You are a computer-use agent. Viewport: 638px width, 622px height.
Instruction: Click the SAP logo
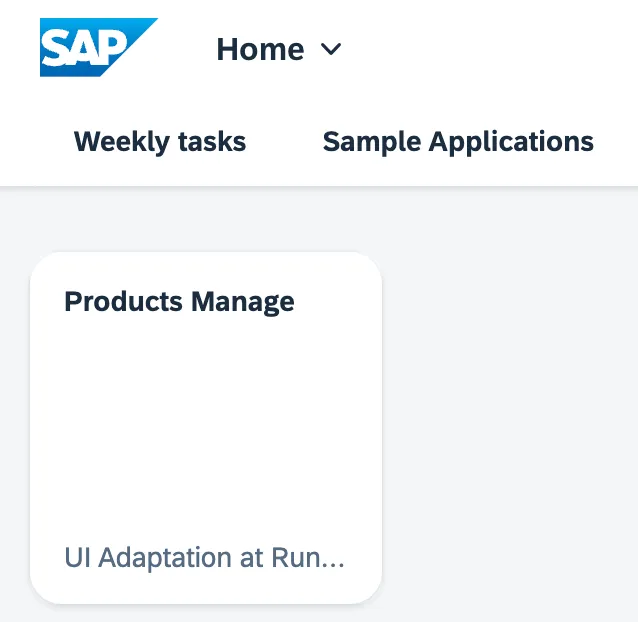tap(97, 48)
